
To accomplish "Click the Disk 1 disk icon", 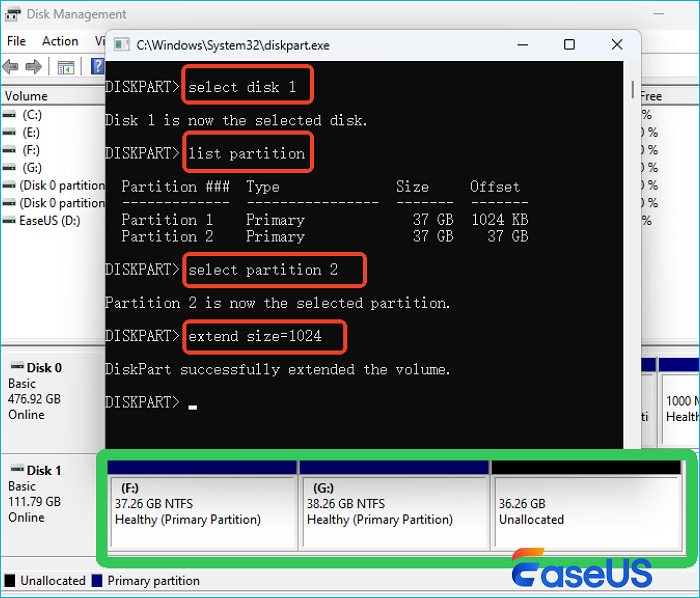I will click(x=17, y=469).
